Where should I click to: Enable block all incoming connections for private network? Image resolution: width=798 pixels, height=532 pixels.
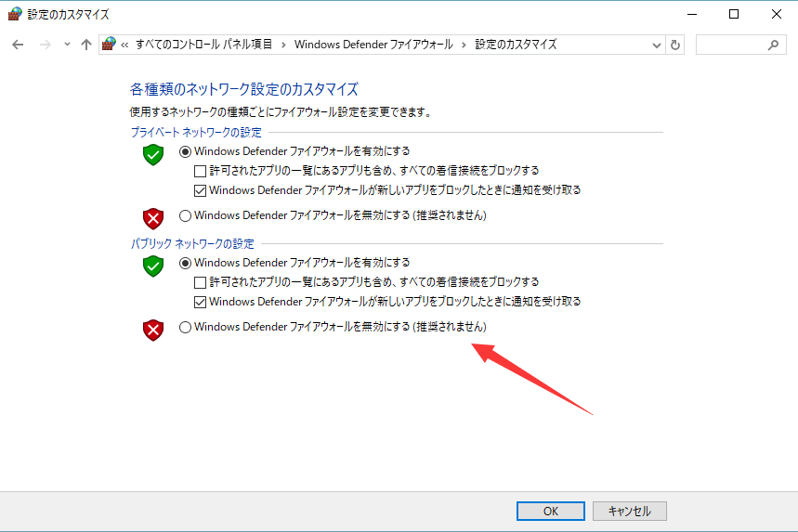point(200,171)
